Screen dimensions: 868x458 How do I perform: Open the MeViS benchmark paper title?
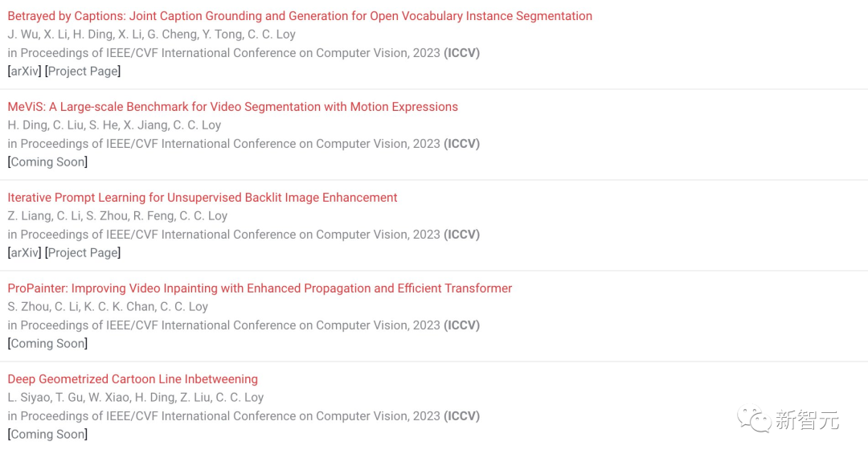pyautogui.click(x=232, y=107)
